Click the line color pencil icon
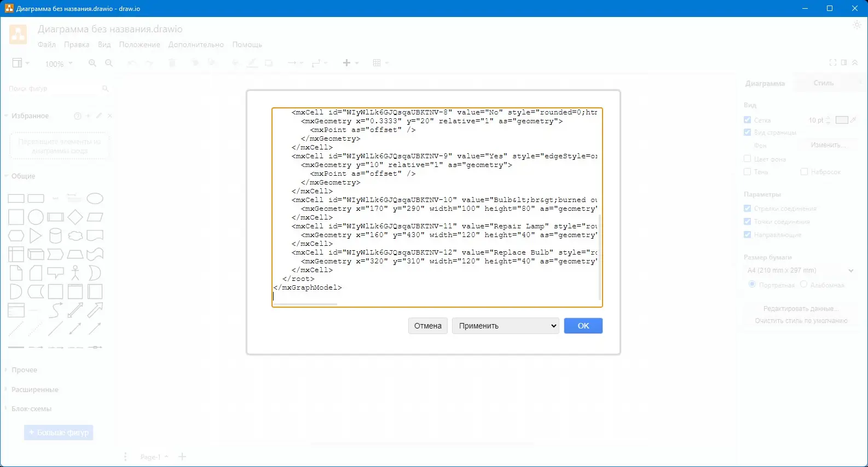 point(252,63)
